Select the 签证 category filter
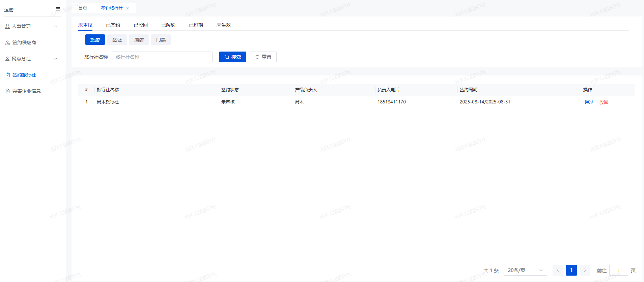This screenshot has height=282, width=644. 117,40
